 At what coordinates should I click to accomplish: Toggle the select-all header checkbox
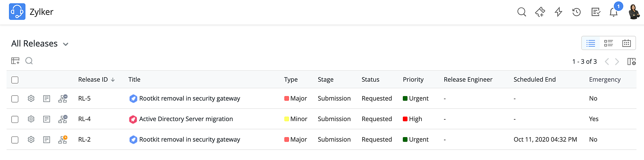tap(15, 80)
